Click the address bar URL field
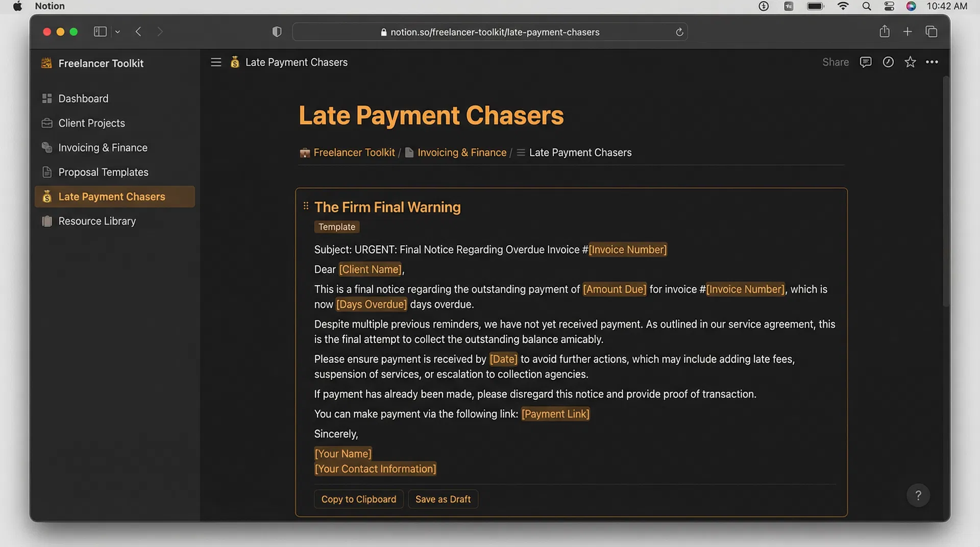 point(489,32)
